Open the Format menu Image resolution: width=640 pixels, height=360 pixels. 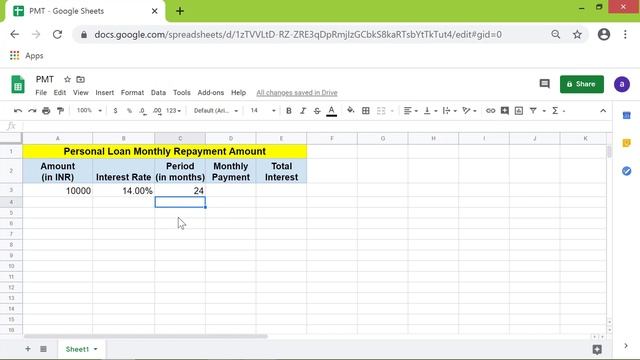[132, 93]
